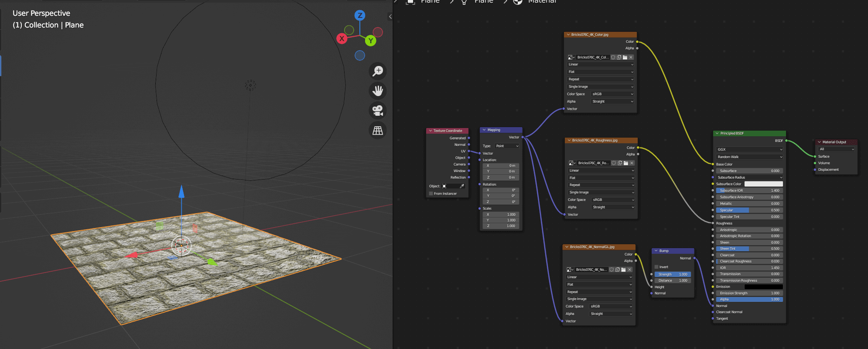Click eyedropper in Texture Coordinate Object field
Screen dimensions: 868x349
click(462, 186)
